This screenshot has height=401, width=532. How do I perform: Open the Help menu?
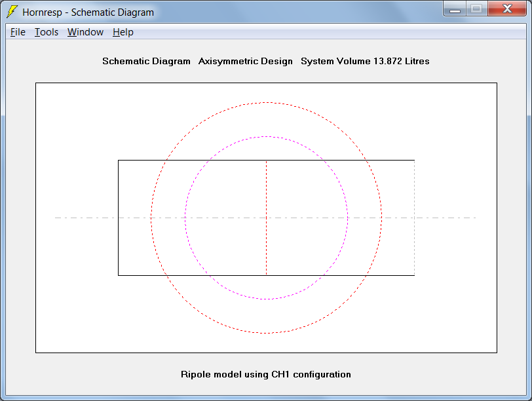pos(123,32)
